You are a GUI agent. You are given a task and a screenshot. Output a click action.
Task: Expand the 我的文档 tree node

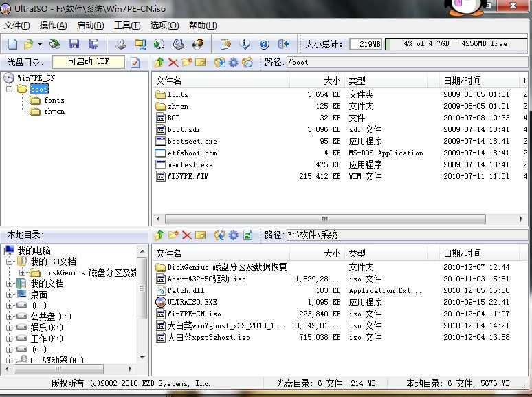point(9,283)
